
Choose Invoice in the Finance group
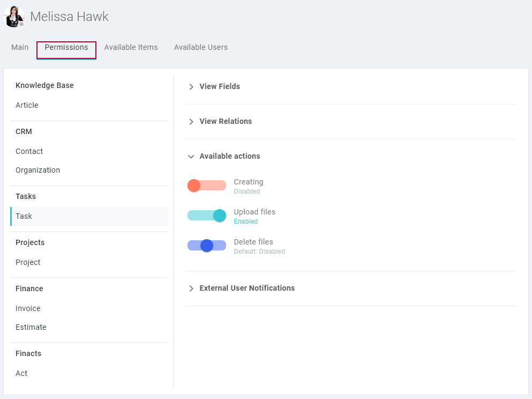[x=89, y=308]
